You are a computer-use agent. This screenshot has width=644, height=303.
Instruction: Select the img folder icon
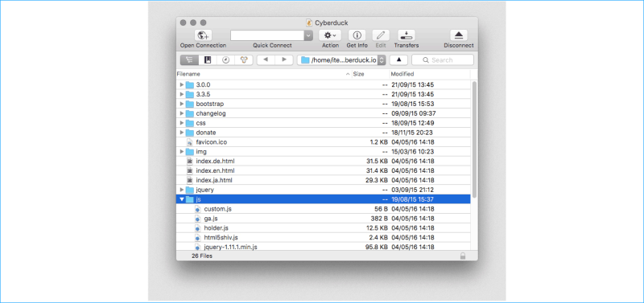[189, 152]
